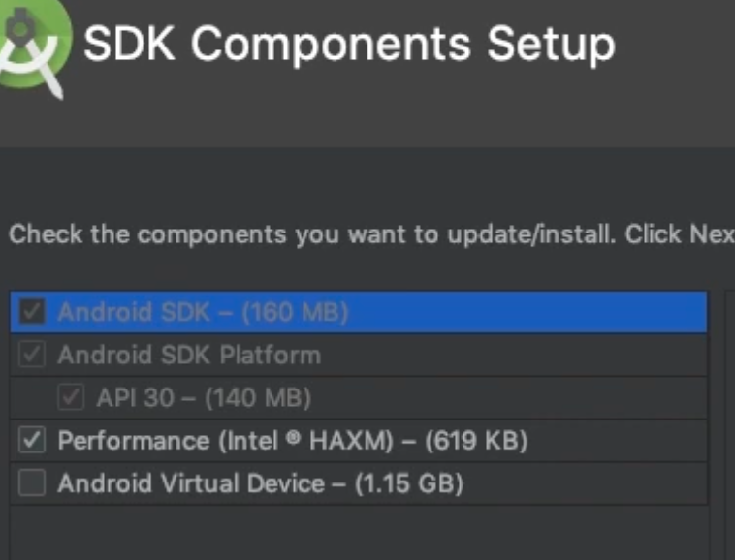Enable the Android Virtual Device checkbox
This screenshot has width=735, height=560.
pos(33,482)
